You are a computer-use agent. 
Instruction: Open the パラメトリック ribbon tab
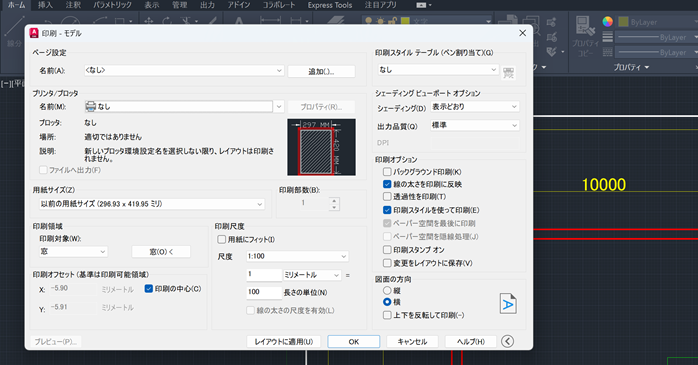(113, 5)
